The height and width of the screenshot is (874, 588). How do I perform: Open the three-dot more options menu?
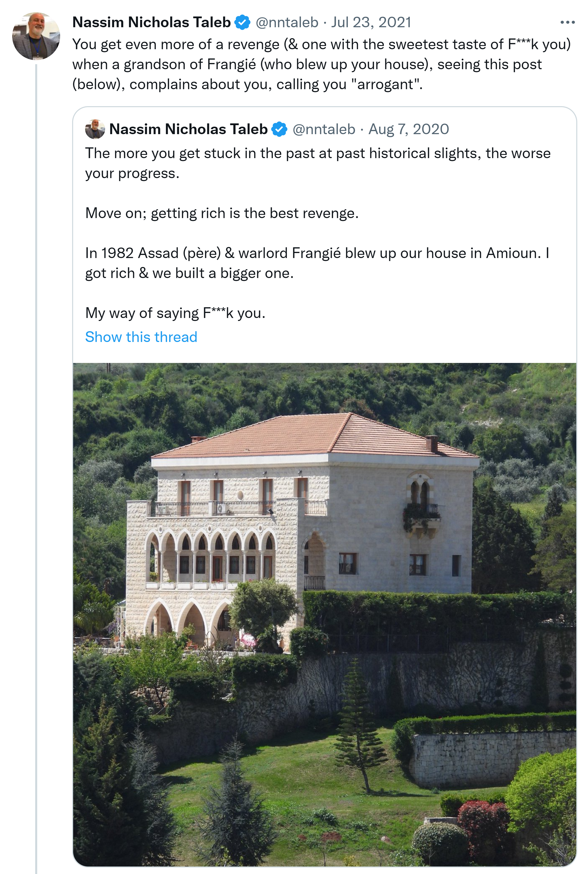point(567,22)
